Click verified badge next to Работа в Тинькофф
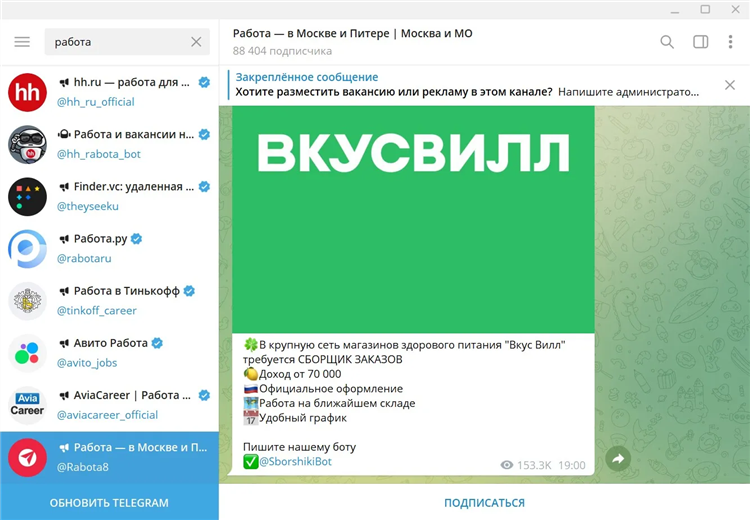Viewport: 750px width, 520px height. (189, 291)
